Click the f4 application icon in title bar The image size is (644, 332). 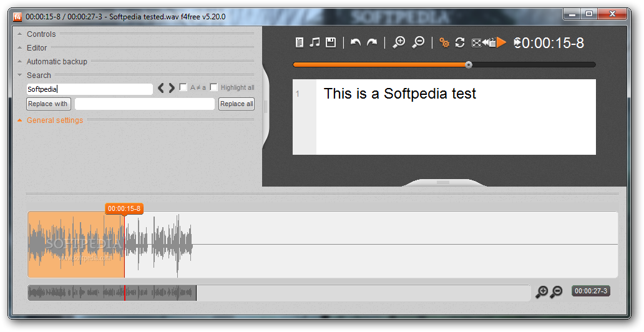17,17
